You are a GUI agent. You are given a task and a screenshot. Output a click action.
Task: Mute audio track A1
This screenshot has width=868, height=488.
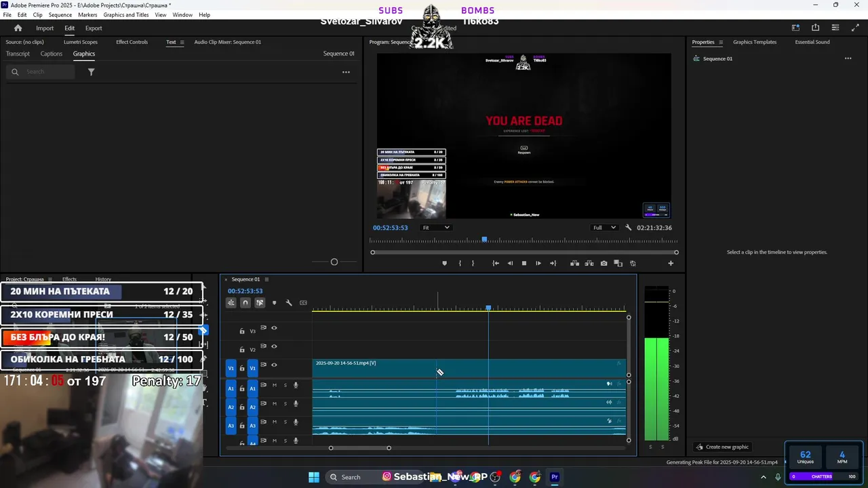click(274, 385)
